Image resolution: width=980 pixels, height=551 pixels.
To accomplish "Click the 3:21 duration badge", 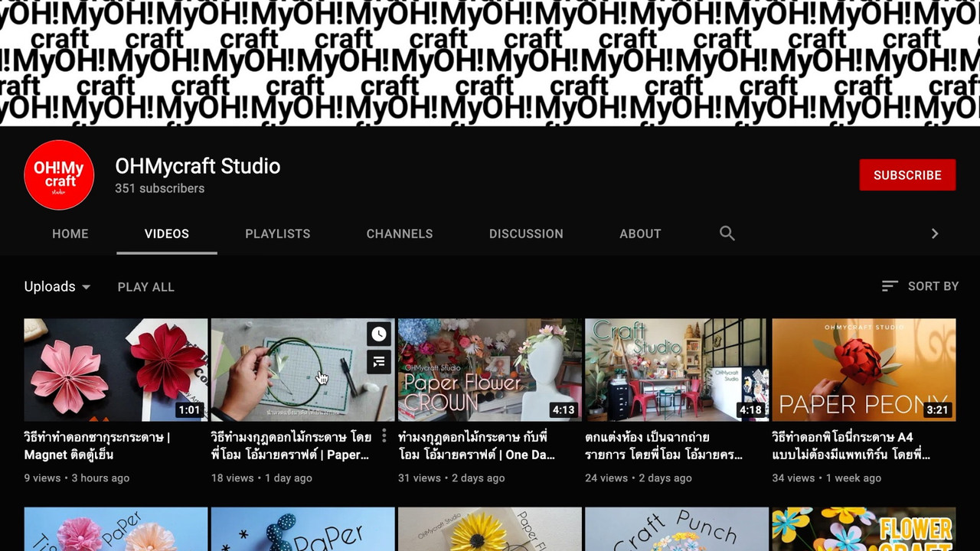I will coord(937,410).
